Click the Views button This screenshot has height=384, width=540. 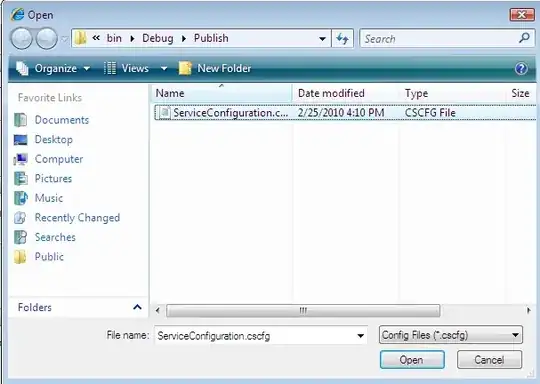coord(126,68)
